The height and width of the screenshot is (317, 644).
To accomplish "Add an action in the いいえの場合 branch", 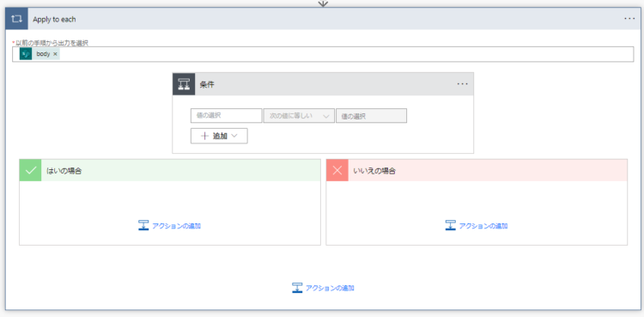I will click(477, 226).
